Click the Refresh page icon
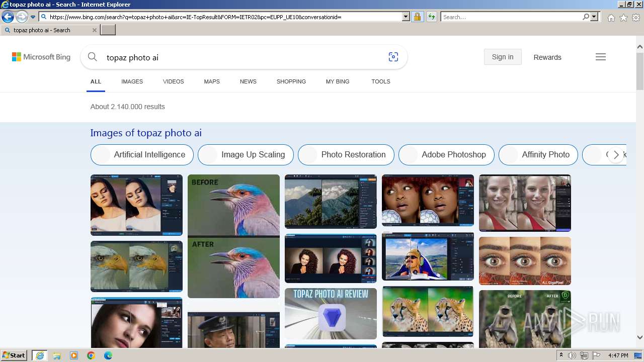Screen dimensions: 644x362 (x=431, y=17)
